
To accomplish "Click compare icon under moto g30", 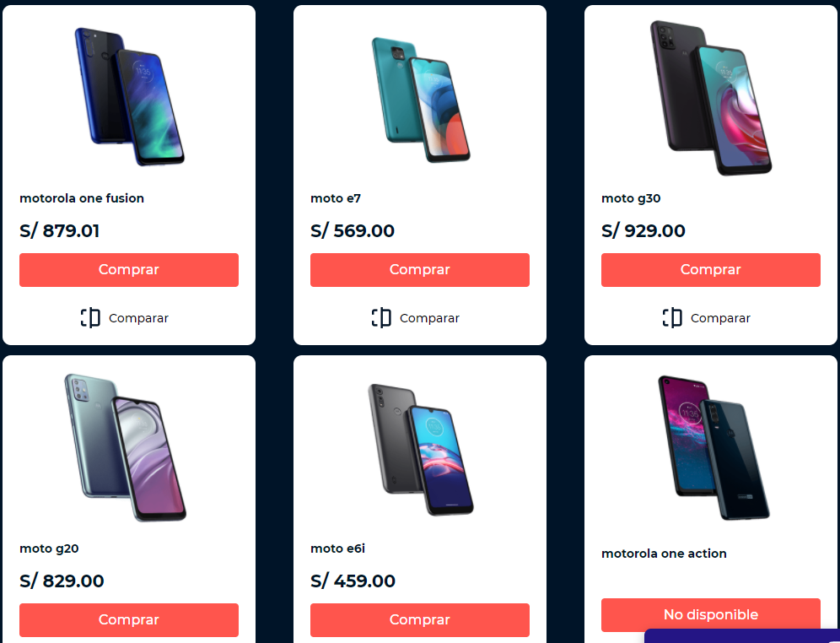I will point(672,318).
